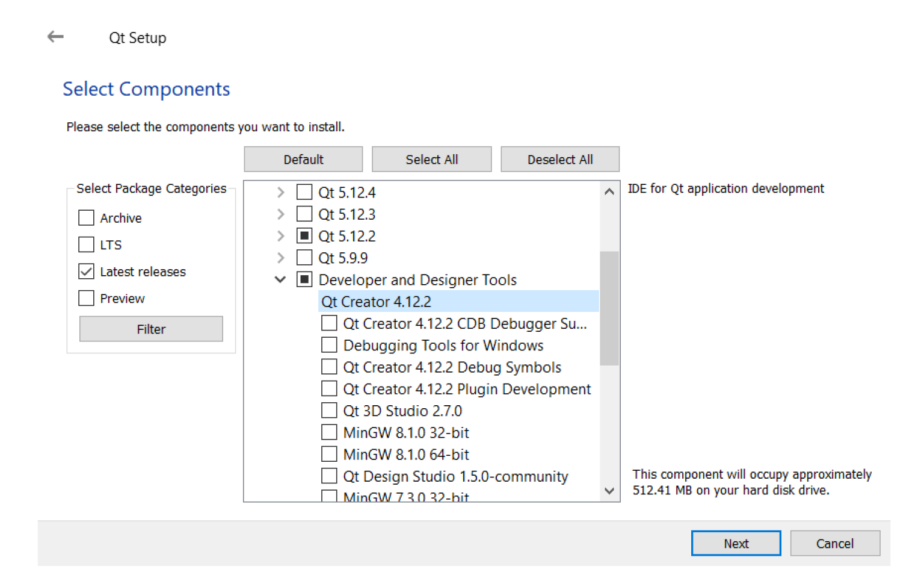This screenshot has width=924, height=578.
Task: Tick the Preview category checkbox
Action: 87,298
